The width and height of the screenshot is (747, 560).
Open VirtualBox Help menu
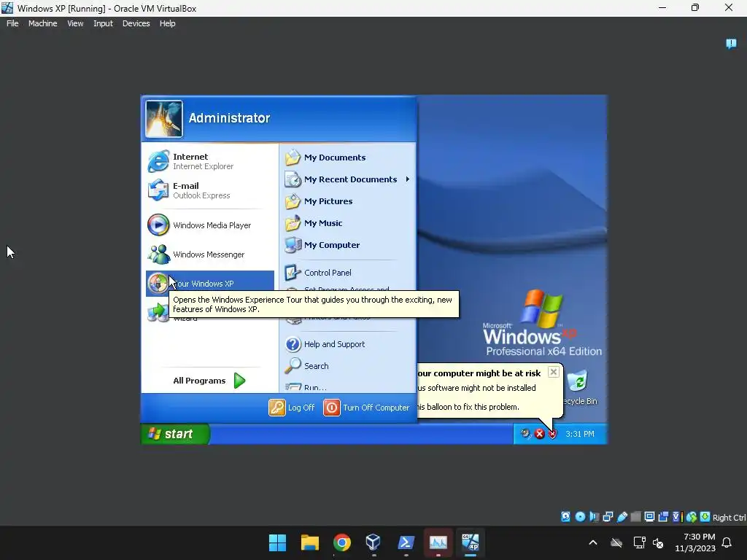coord(167,23)
